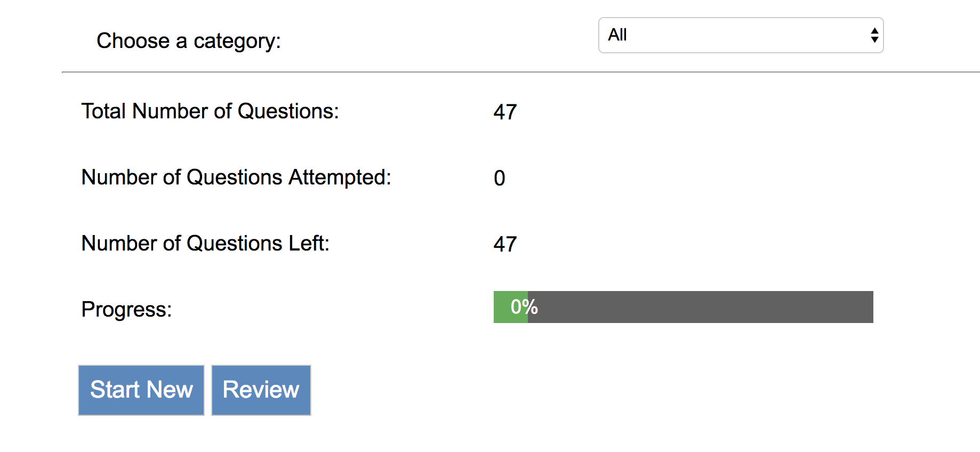Click the gray portion of progress bar
Screen dimensions: 980x452
701,307
